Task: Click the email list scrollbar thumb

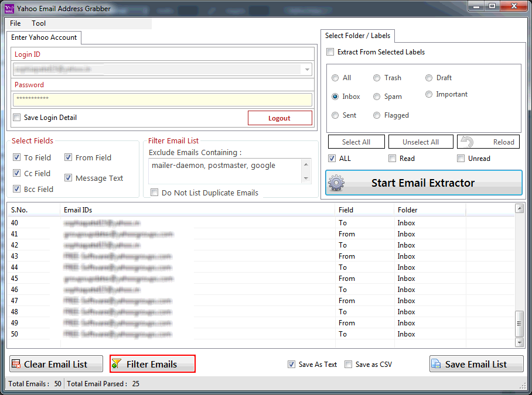Action: tap(519, 324)
